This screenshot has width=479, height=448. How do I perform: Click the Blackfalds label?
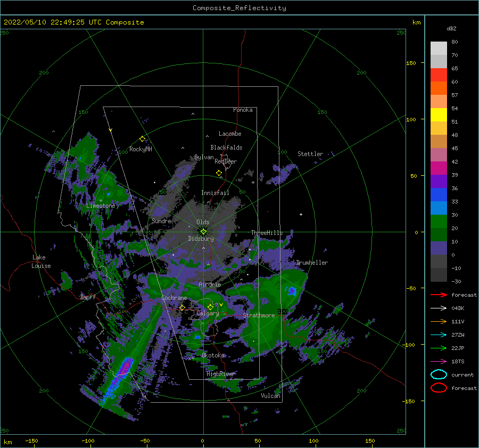click(x=226, y=148)
